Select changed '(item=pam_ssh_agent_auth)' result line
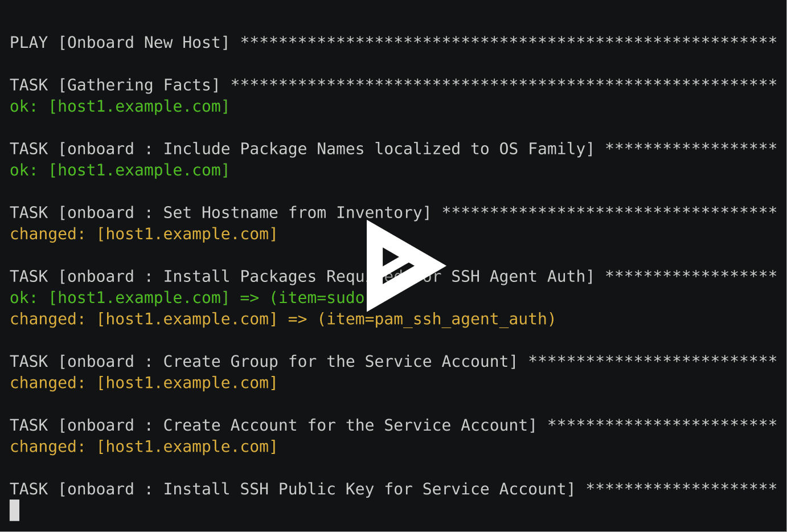The image size is (787, 532). tap(282, 319)
